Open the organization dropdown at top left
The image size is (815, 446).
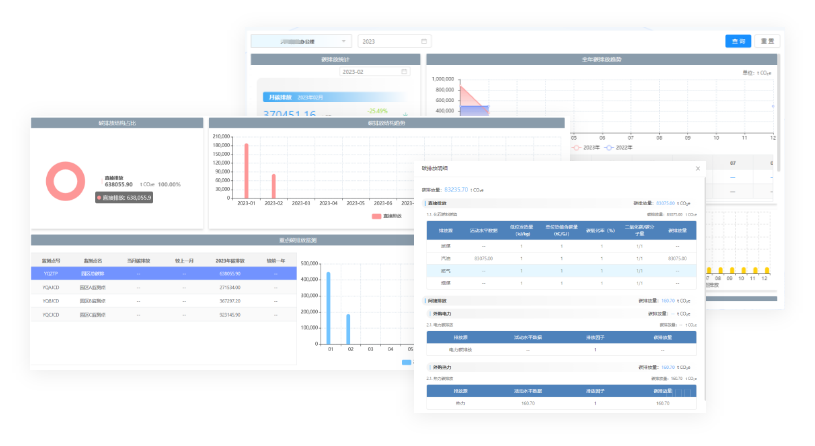point(300,41)
